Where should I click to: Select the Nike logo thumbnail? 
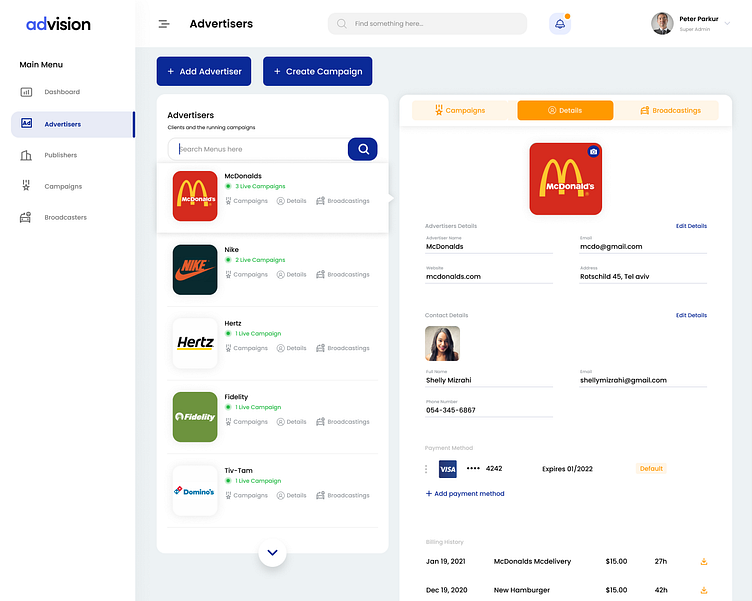(x=195, y=270)
